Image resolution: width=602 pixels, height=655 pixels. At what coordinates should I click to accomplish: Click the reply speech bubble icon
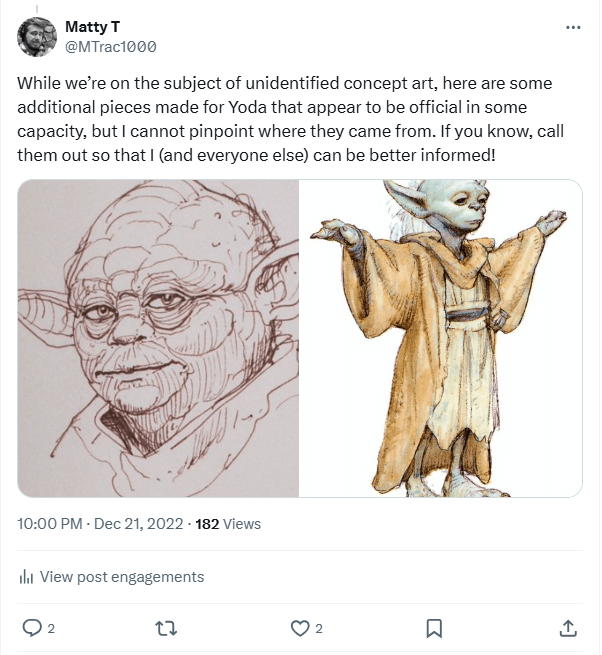point(32,628)
